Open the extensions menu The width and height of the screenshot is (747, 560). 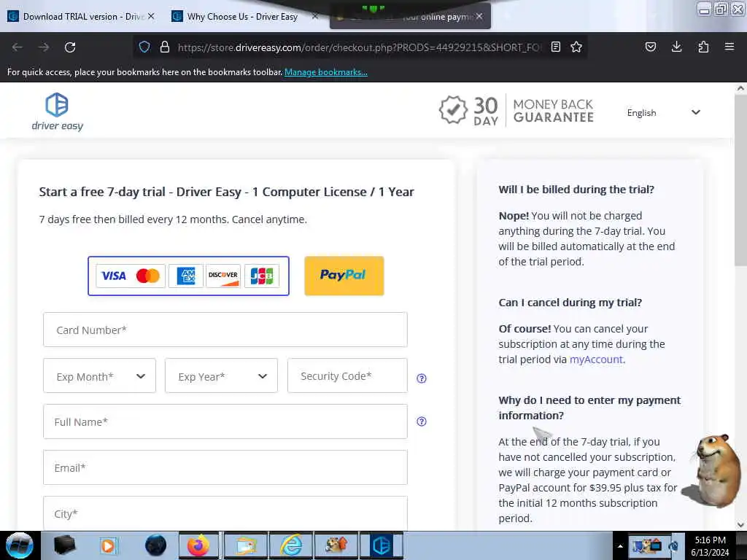tap(703, 47)
